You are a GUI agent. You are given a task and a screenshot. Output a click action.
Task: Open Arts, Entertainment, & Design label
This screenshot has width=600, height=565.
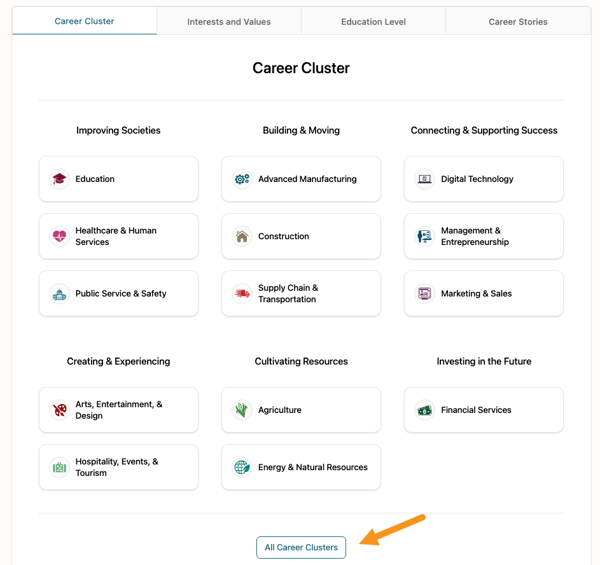[119, 410]
